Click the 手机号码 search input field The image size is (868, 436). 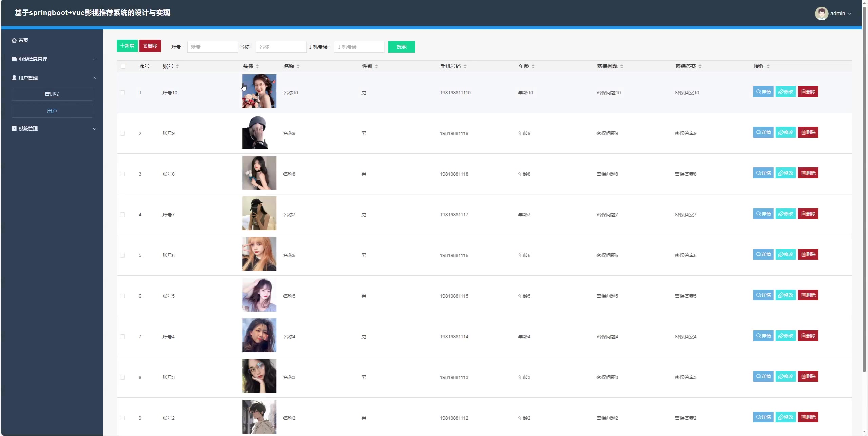pos(359,47)
